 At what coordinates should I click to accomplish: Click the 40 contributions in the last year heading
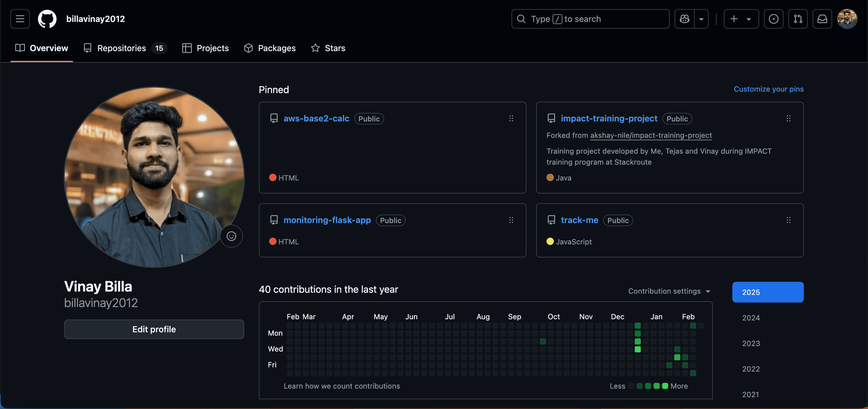pos(328,289)
